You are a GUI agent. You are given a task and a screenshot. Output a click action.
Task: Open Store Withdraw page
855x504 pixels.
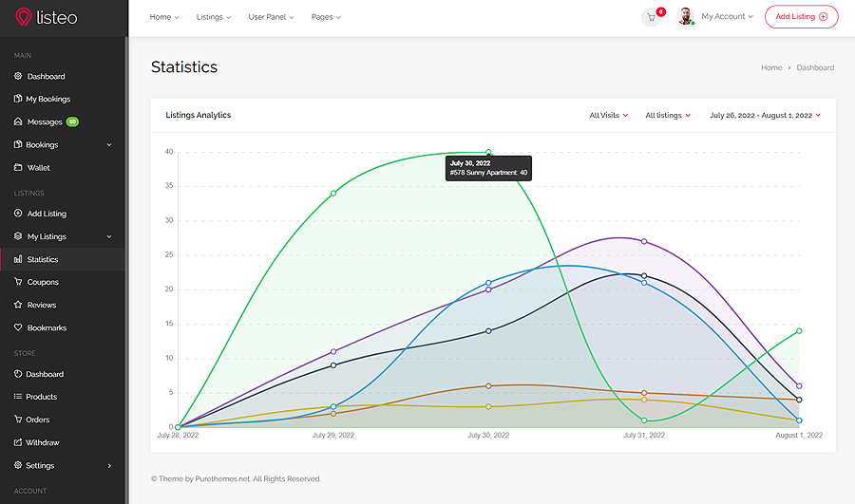pyautogui.click(x=43, y=442)
